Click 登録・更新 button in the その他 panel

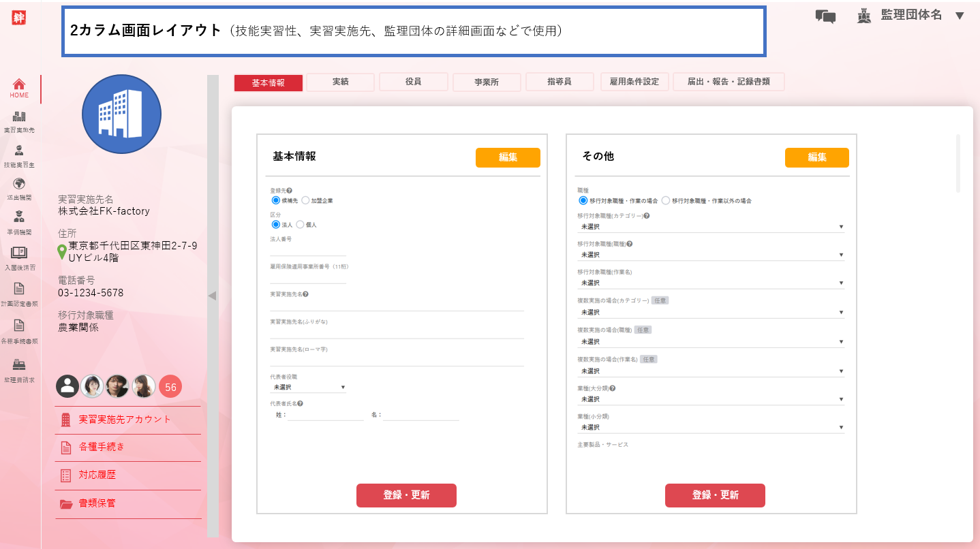(x=715, y=495)
